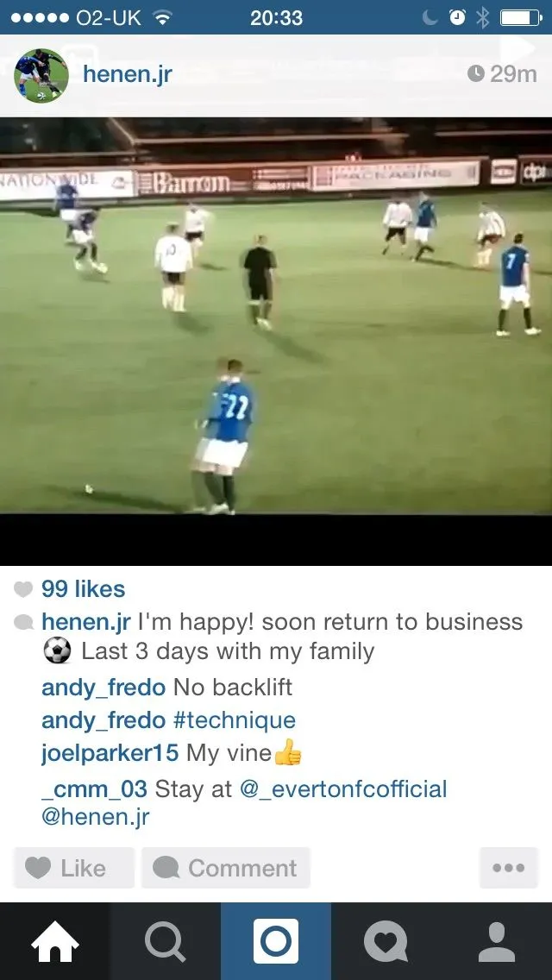Image resolution: width=552 pixels, height=980 pixels.
Task: Click the clock icon next to 29m
Action: tap(476, 74)
